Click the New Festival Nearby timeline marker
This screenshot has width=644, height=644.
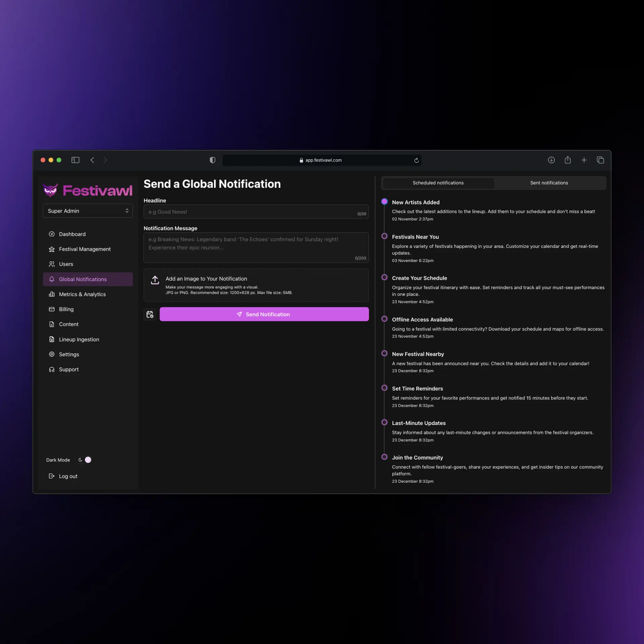[x=384, y=353]
